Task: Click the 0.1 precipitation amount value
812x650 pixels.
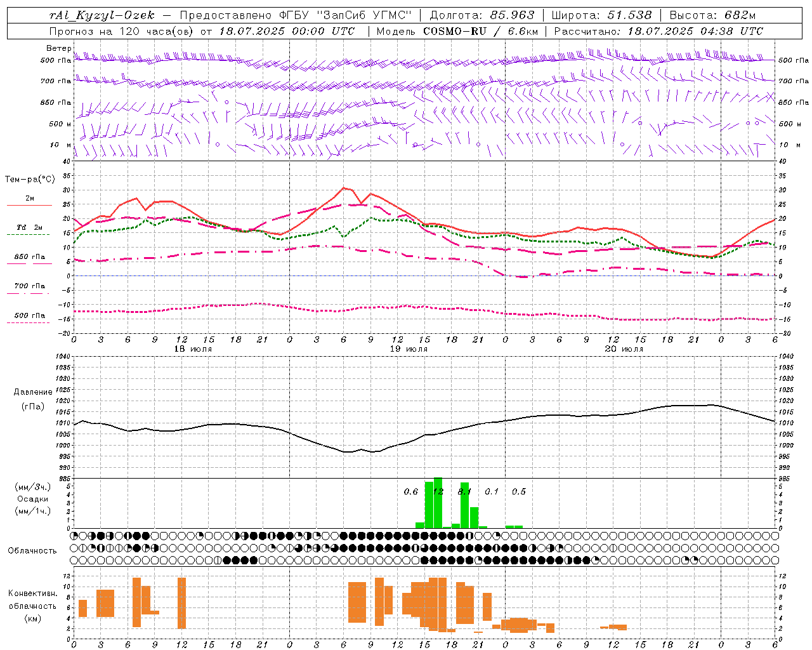Action: 492,492
